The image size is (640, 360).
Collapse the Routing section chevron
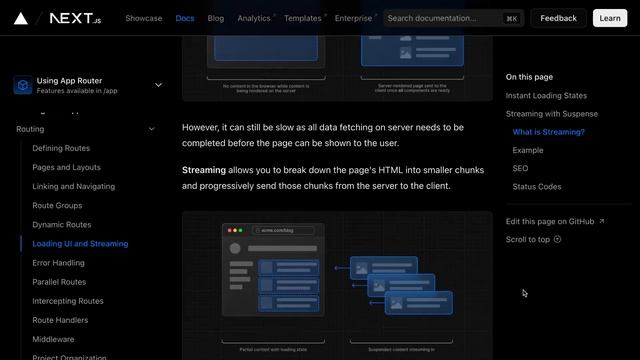tap(151, 129)
